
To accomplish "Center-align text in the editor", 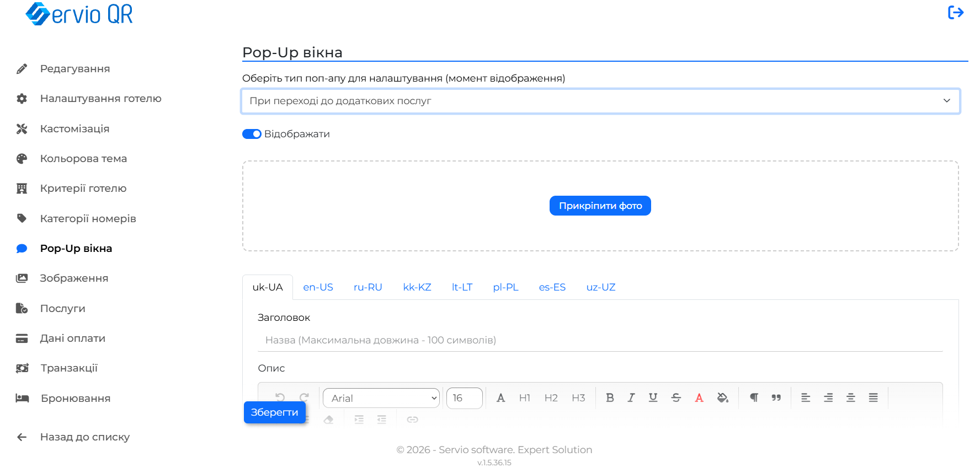I will pos(851,397).
